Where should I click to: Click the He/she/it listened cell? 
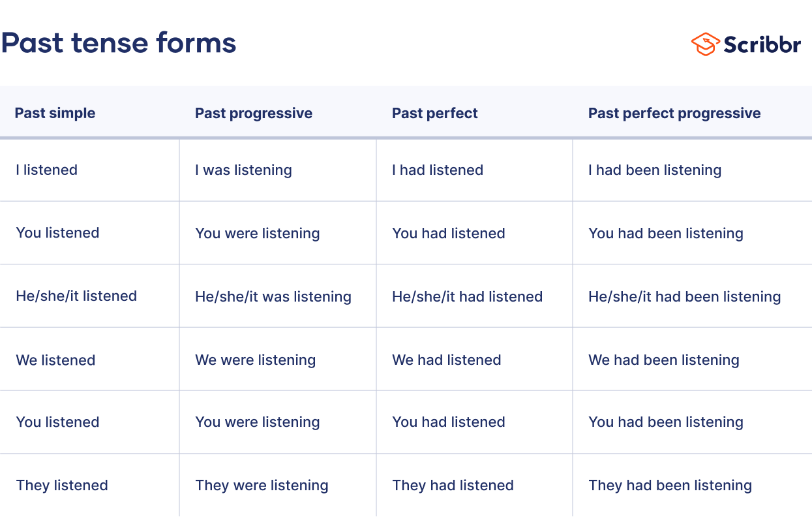pyautogui.click(x=76, y=296)
